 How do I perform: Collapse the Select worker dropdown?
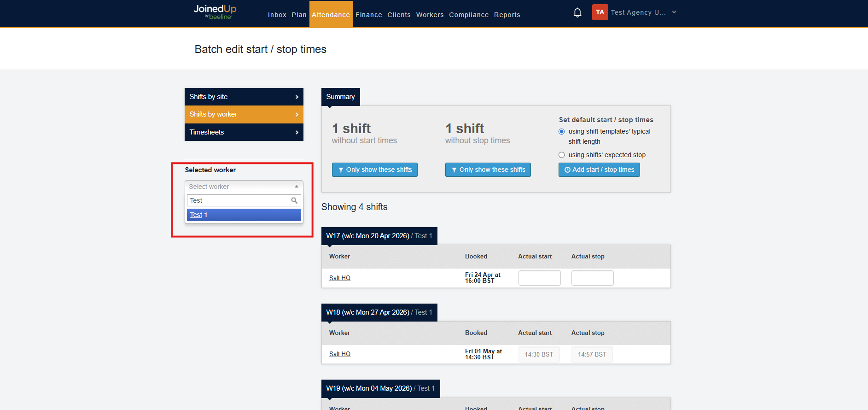(244, 187)
